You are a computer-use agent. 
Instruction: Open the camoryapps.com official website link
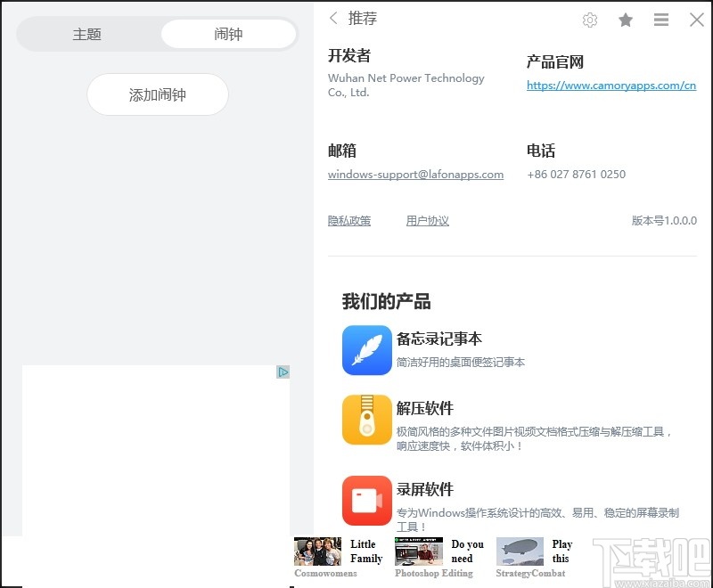tap(611, 86)
